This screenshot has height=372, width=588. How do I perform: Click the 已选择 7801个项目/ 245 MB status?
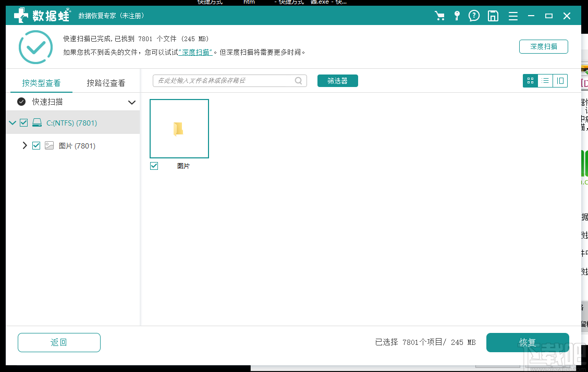[425, 342]
